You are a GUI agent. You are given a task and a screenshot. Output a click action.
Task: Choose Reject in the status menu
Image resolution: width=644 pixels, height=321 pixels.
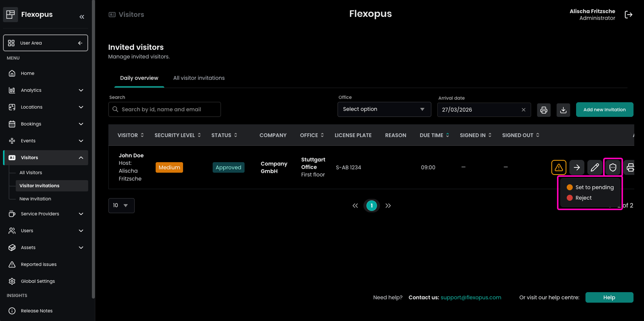point(583,198)
